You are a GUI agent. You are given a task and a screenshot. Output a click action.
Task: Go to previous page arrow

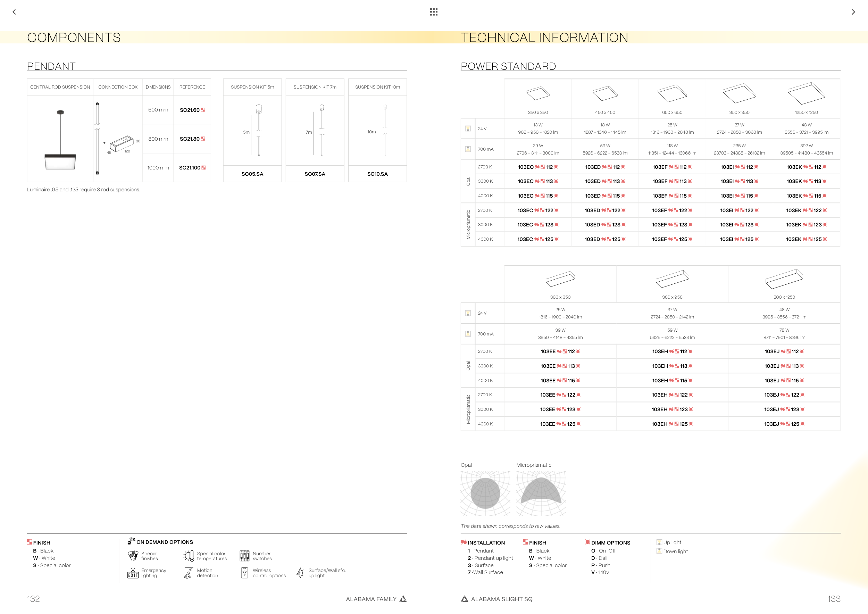click(14, 12)
